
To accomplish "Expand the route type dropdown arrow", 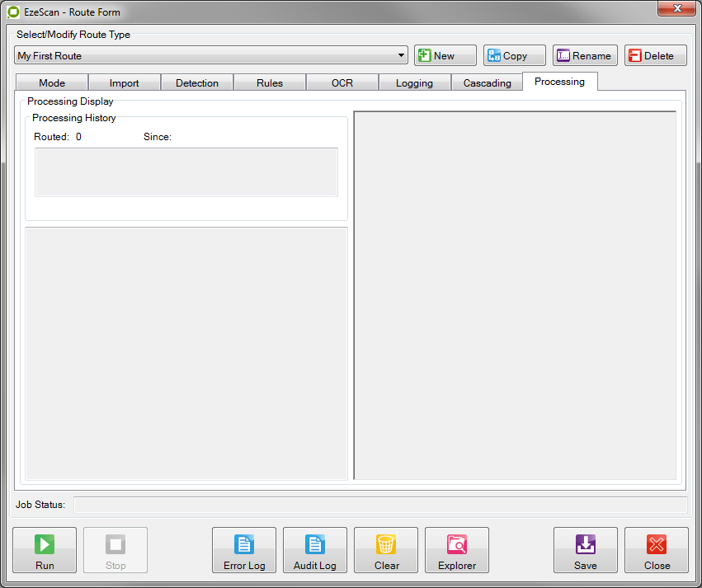I will pyautogui.click(x=402, y=56).
